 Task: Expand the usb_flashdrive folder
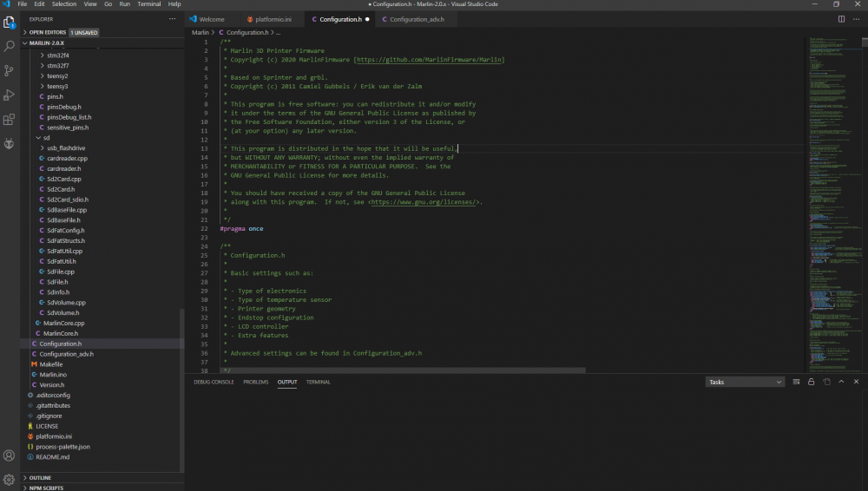[66, 147]
